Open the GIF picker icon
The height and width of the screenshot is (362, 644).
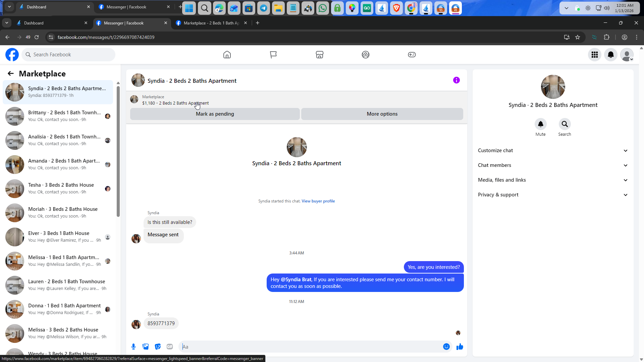pyautogui.click(x=170, y=347)
